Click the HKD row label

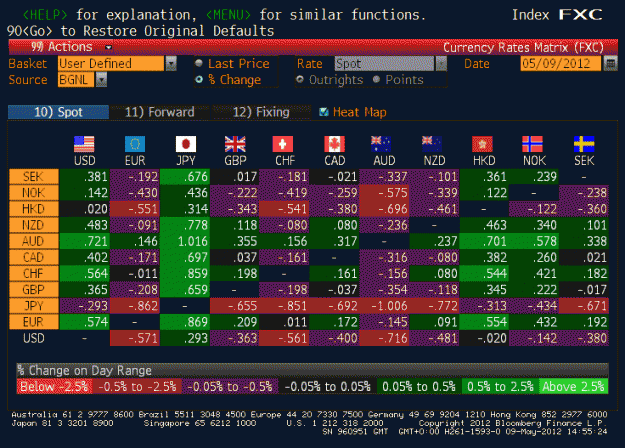tap(33, 209)
